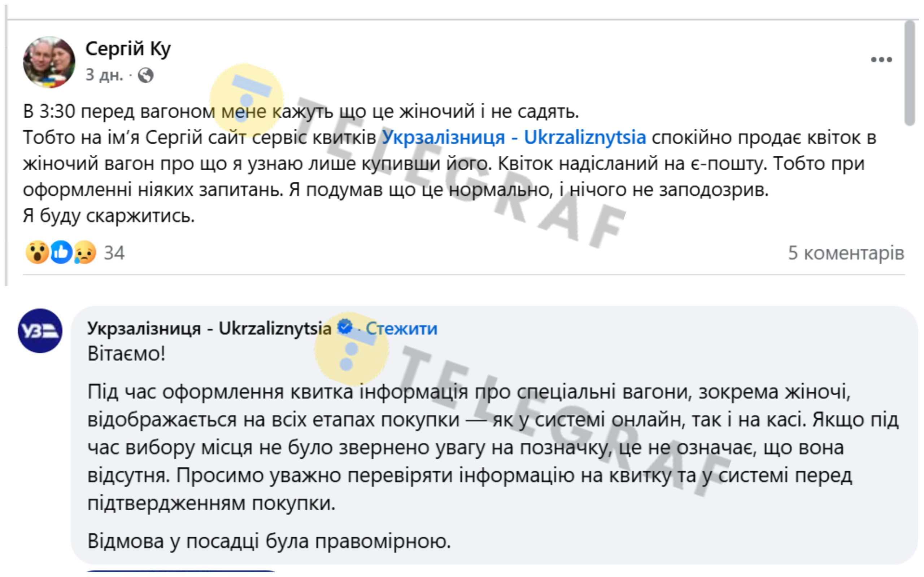Follow the Укрзалізниця link in post text
Screen dimensions: 924x577
pos(514,137)
